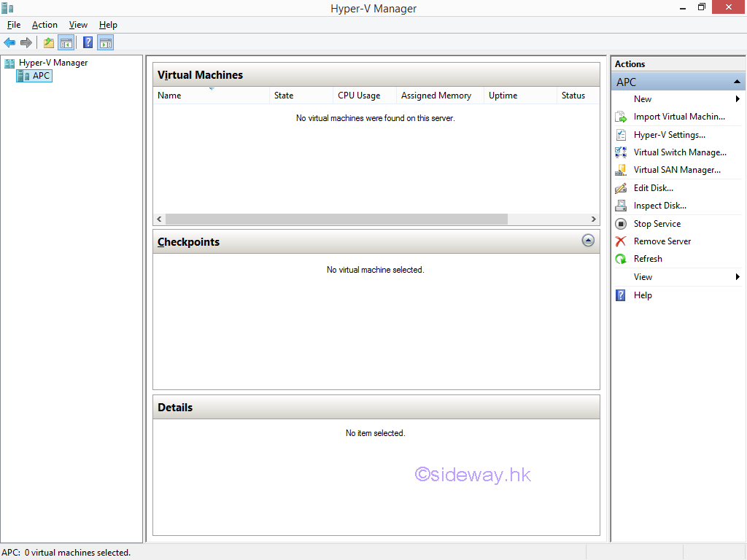Click the virtual machines horizontal scrollbar
Image resolution: width=747 pixels, height=560 pixels.
336,219
